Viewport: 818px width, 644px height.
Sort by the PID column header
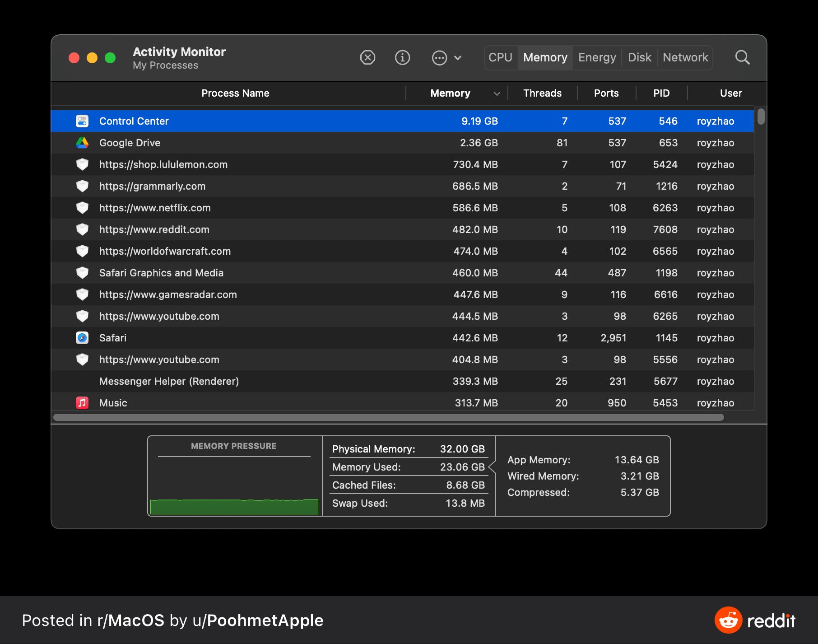tap(661, 93)
